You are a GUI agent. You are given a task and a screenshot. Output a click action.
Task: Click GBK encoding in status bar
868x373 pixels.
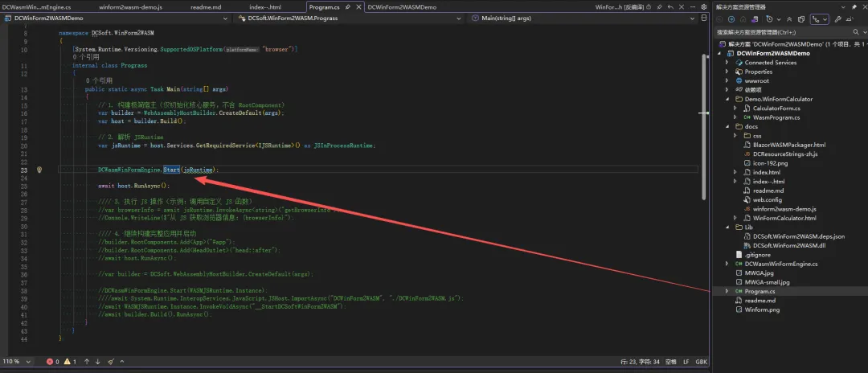click(702, 362)
